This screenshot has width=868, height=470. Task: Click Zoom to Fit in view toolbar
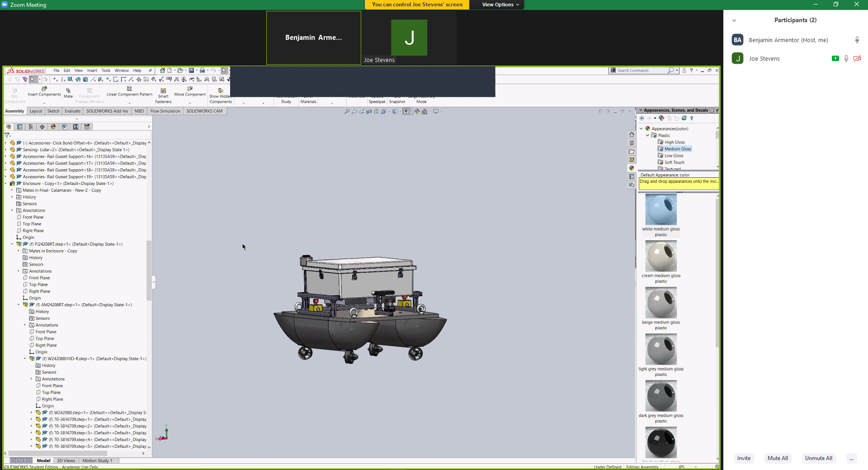(347, 111)
